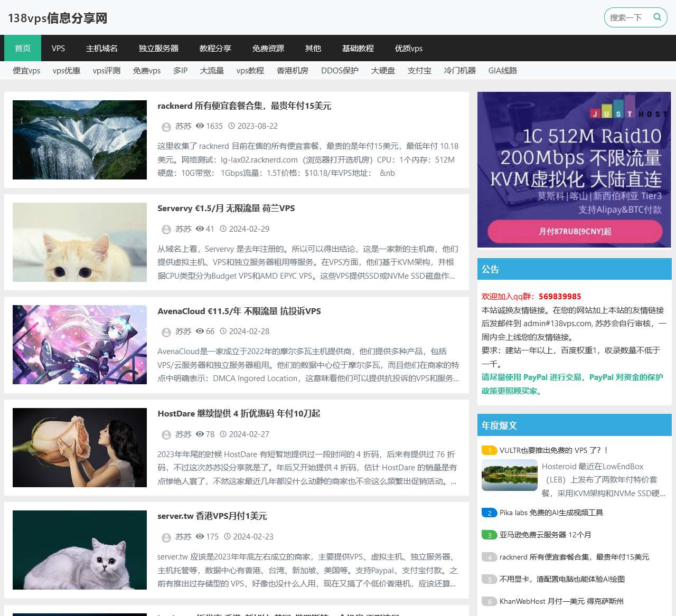Click the gray rank 6 badge

(x=489, y=601)
